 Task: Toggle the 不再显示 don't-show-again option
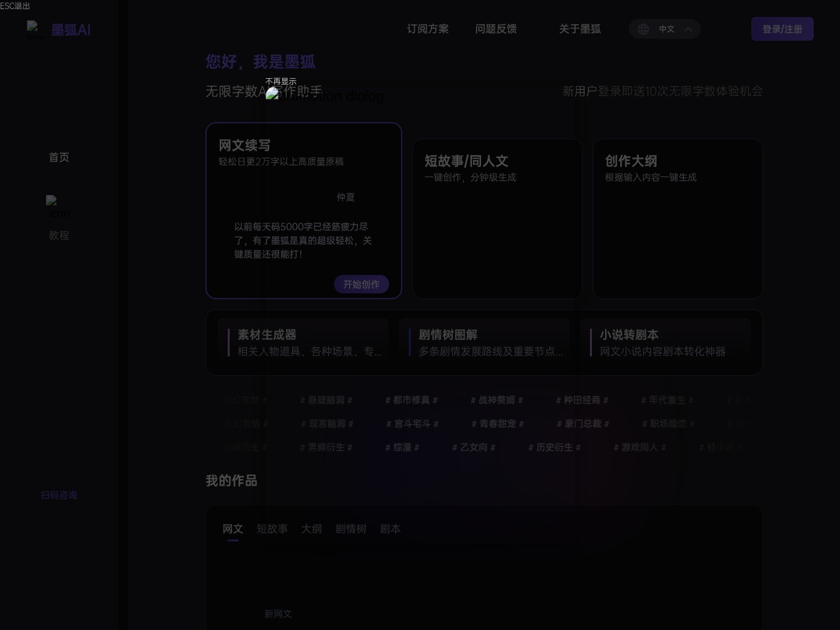point(282,81)
